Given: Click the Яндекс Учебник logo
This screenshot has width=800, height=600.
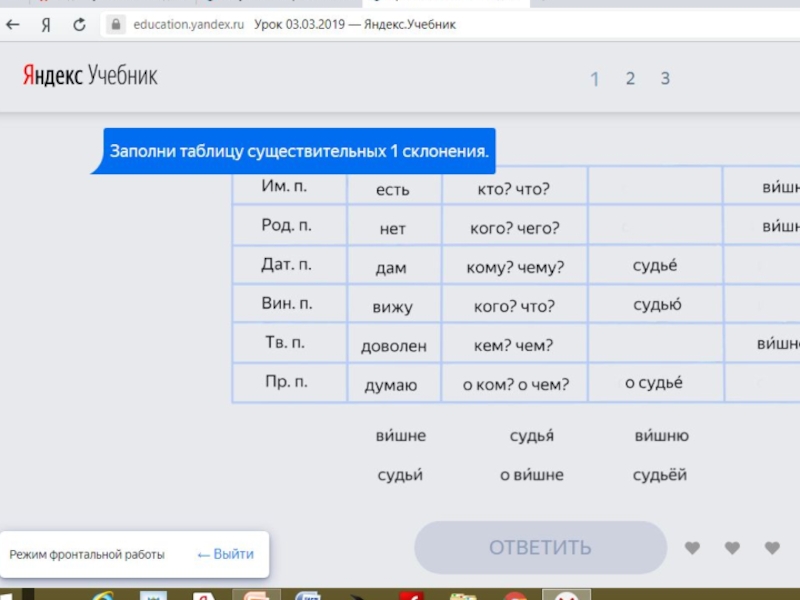Looking at the screenshot, I should pyautogui.click(x=90, y=76).
